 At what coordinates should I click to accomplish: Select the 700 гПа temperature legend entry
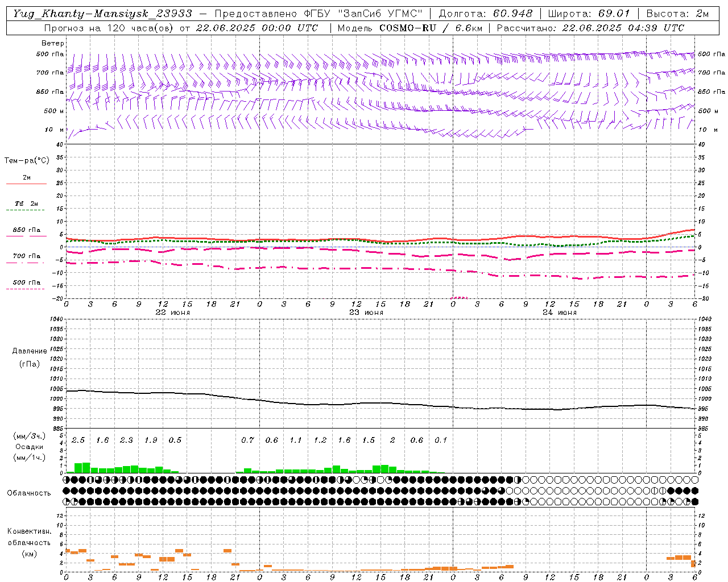coord(26,256)
